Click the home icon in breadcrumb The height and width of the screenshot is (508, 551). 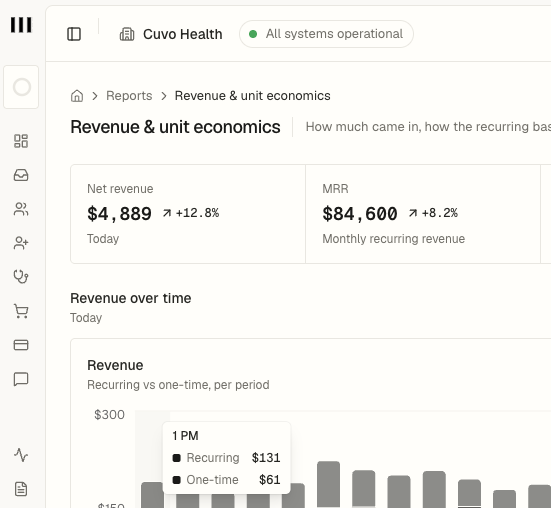click(77, 96)
